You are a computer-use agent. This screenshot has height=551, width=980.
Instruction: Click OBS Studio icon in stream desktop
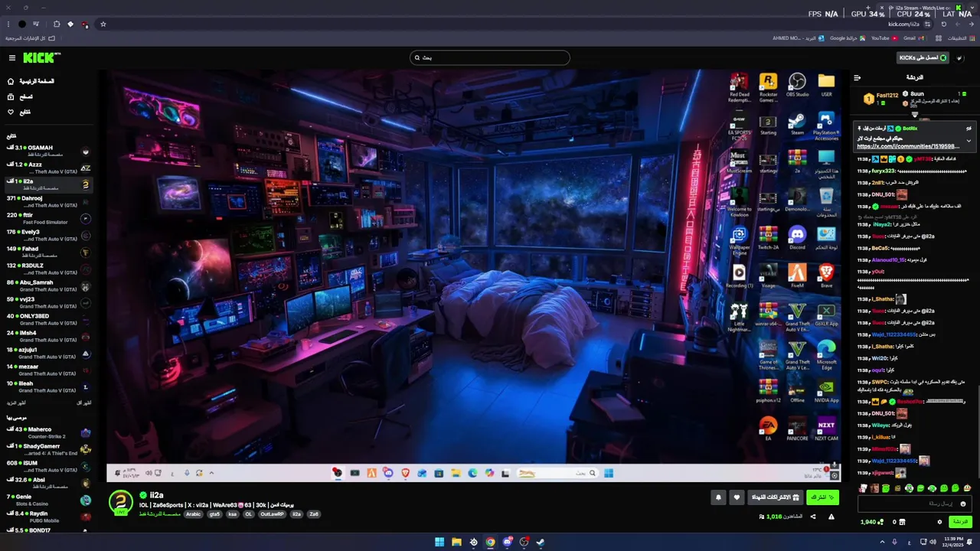(x=797, y=85)
